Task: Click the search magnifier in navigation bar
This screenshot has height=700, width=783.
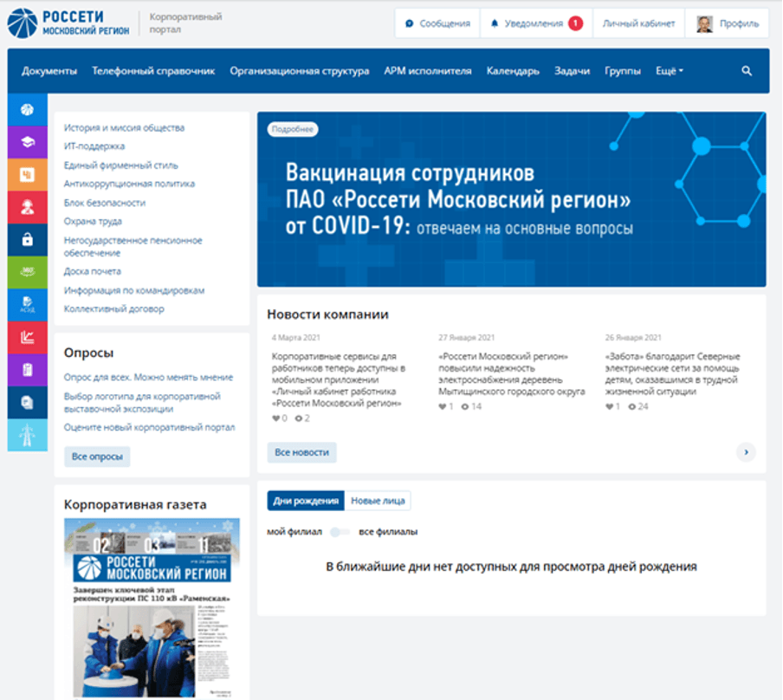Action: pyautogui.click(x=747, y=71)
